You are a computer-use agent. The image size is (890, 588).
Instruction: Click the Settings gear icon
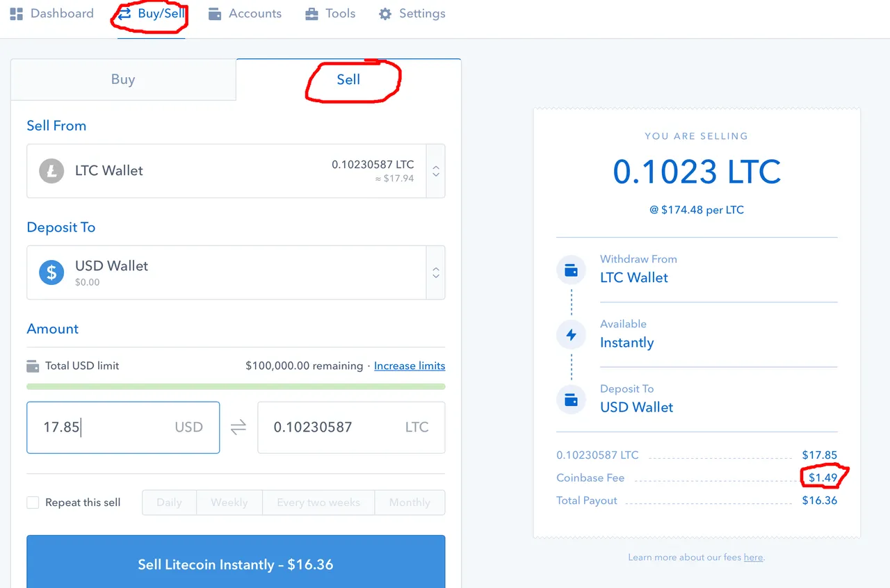[385, 14]
